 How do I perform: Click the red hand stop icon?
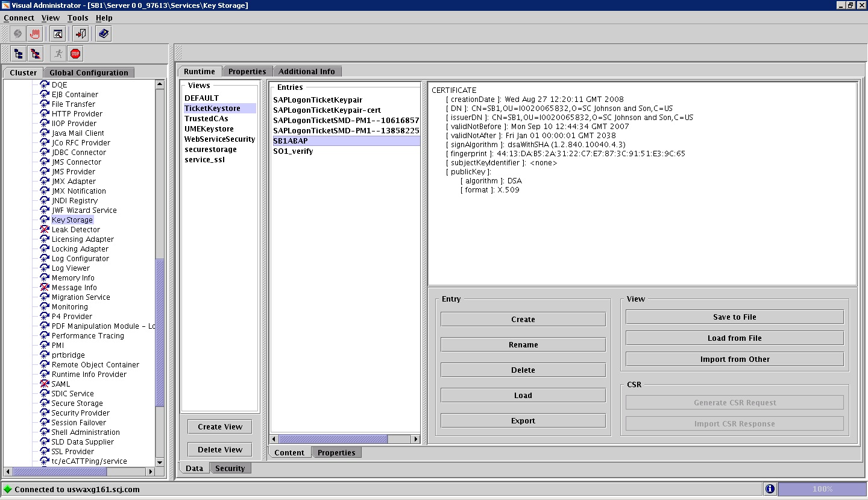35,34
